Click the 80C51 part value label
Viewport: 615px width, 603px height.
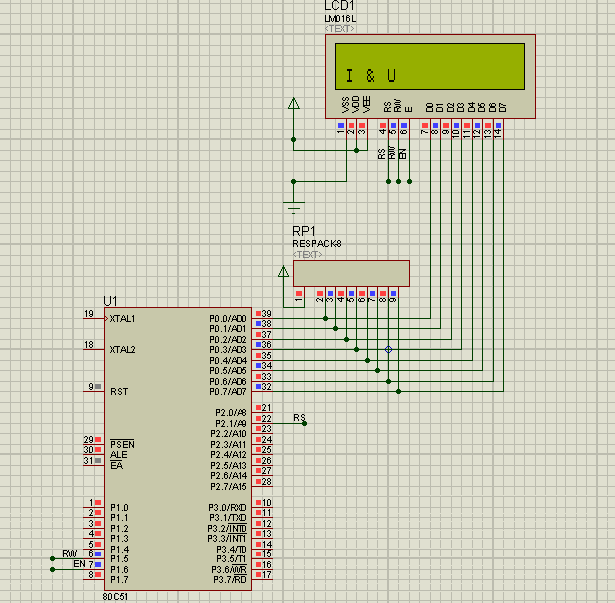click(113, 596)
